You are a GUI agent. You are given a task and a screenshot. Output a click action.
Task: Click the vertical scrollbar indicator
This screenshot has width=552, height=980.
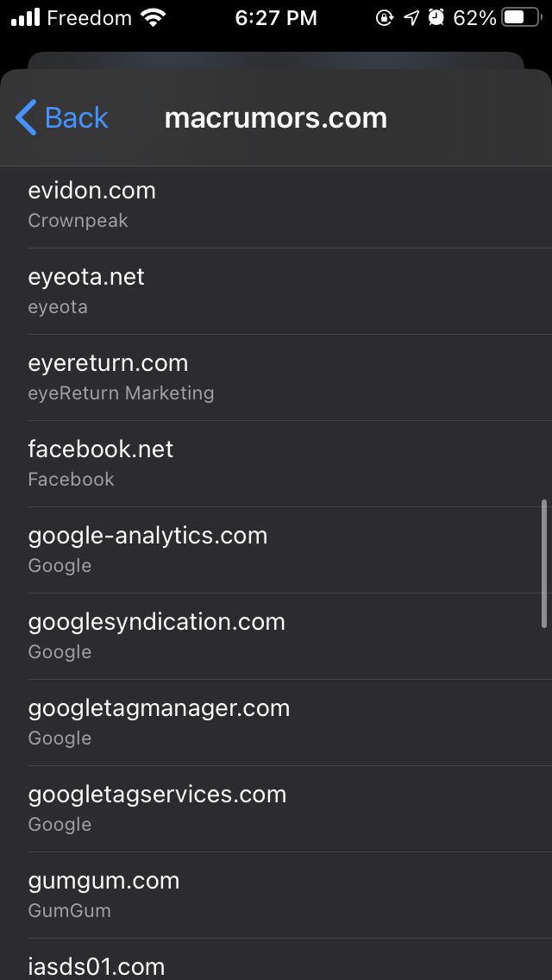(544, 562)
